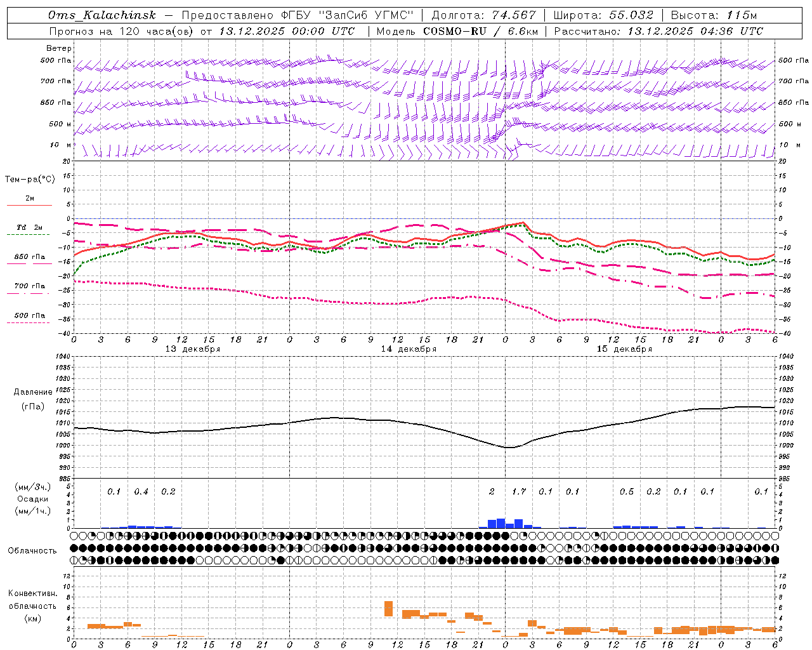This screenshot has width=812, height=650.
Task: Click the '0.4' three-hour precipitation value
Action: point(141,491)
